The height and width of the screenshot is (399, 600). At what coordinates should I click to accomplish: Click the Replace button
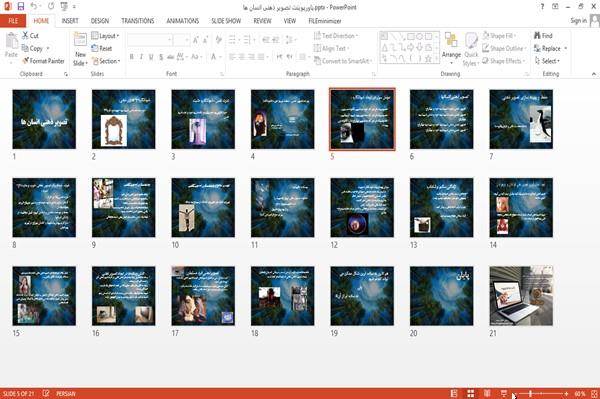pos(548,48)
